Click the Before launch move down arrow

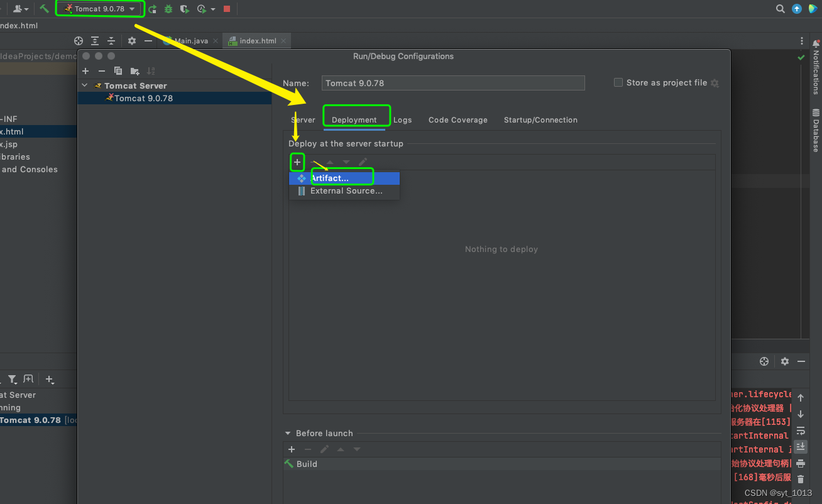click(x=357, y=449)
